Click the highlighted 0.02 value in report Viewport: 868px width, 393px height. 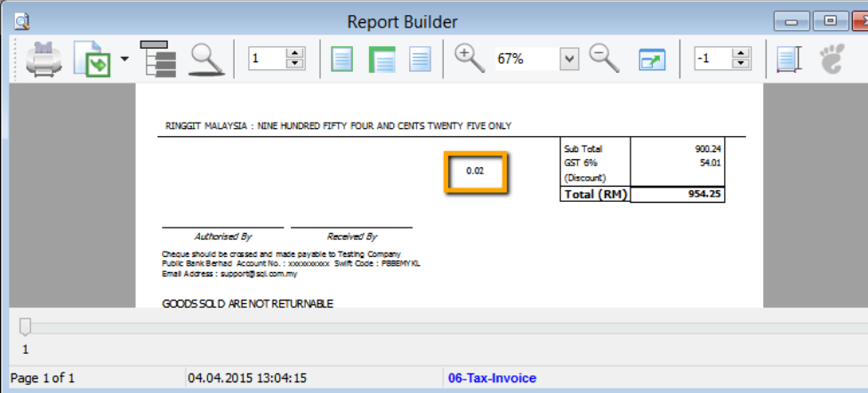(475, 171)
